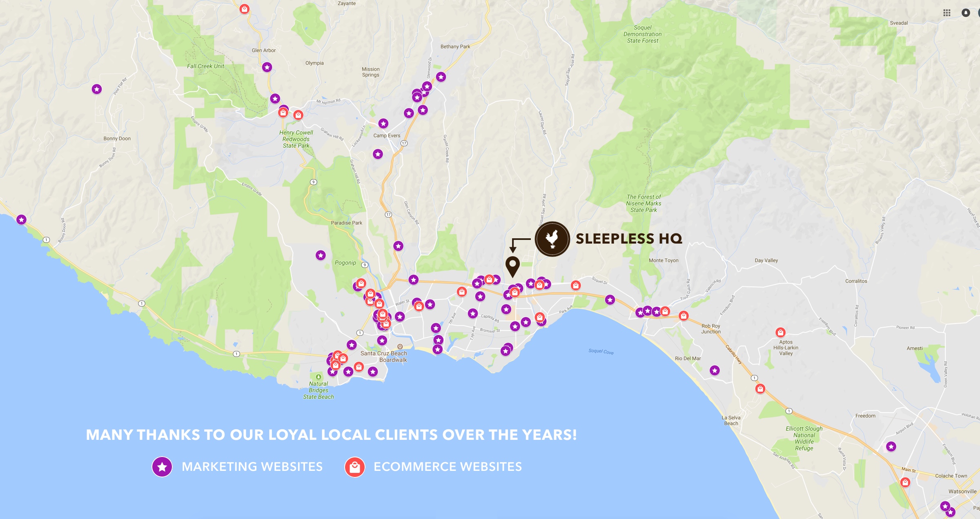Click the red Ecommerce Websites legend icon
Image resolution: width=980 pixels, height=519 pixels.
[354, 467]
